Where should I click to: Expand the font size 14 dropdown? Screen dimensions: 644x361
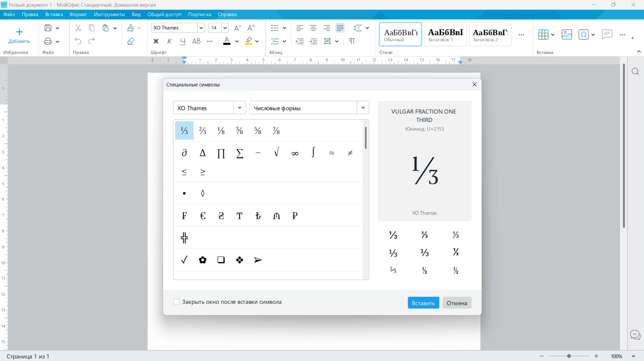coord(225,28)
